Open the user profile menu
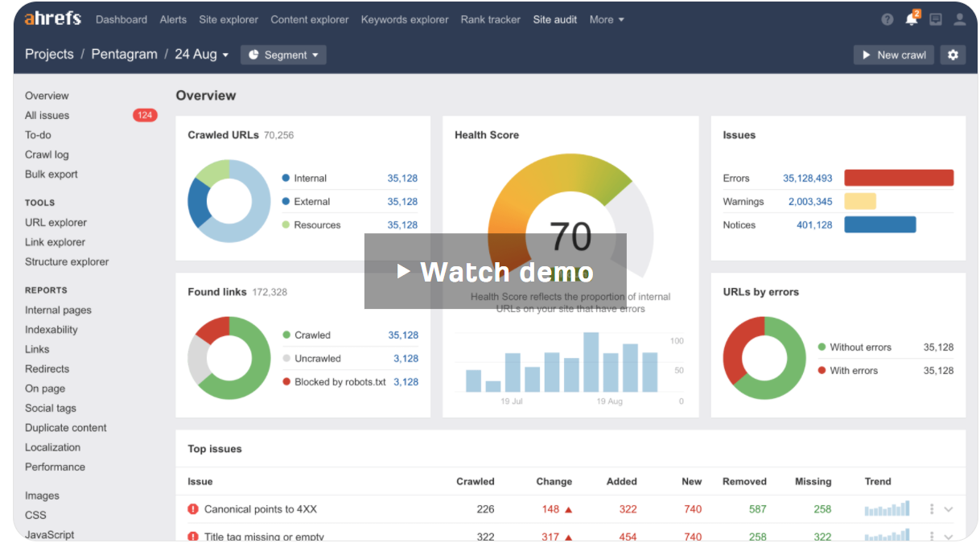This screenshot has height=547, width=980. pyautogui.click(x=959, y=19)
